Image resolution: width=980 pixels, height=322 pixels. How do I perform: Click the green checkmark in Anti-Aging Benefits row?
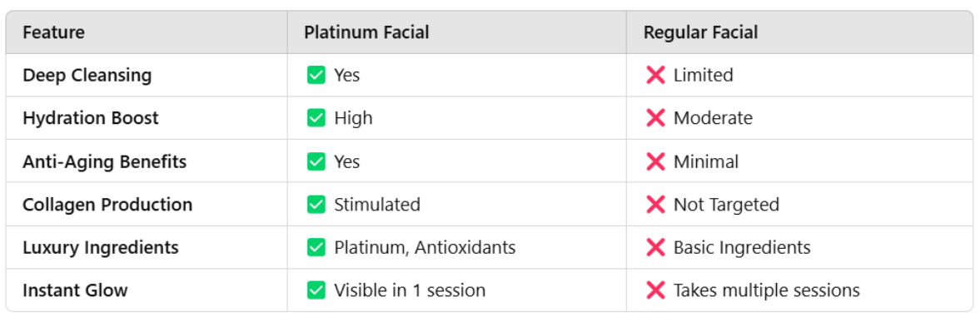[316, 161]
